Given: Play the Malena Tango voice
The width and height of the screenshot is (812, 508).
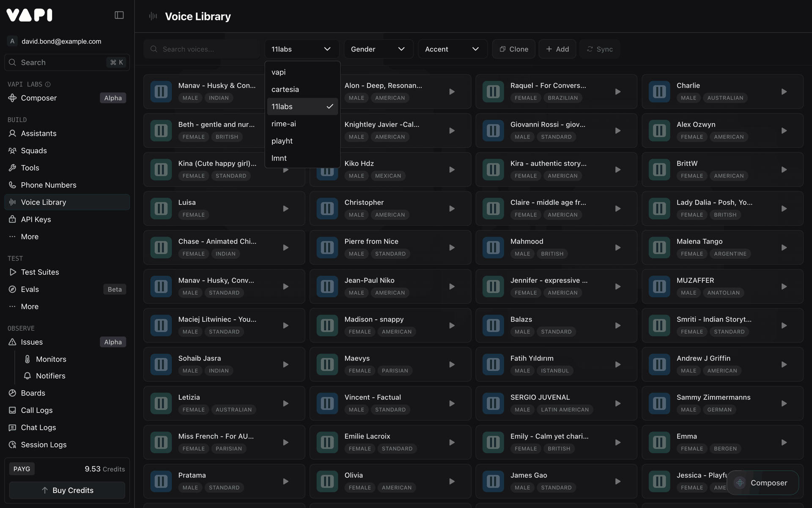Looking at the screenshot, I should [x=784, y=248].
